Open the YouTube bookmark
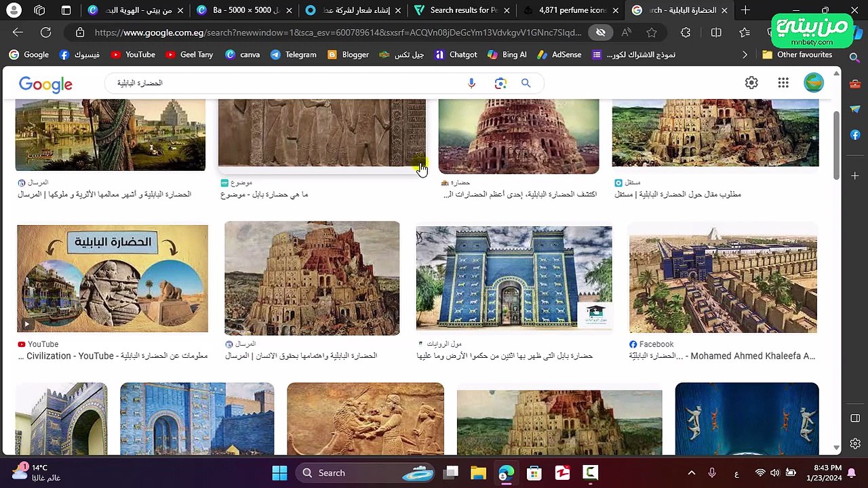Viewport: 868px width, 488px height. coord(133,55)
